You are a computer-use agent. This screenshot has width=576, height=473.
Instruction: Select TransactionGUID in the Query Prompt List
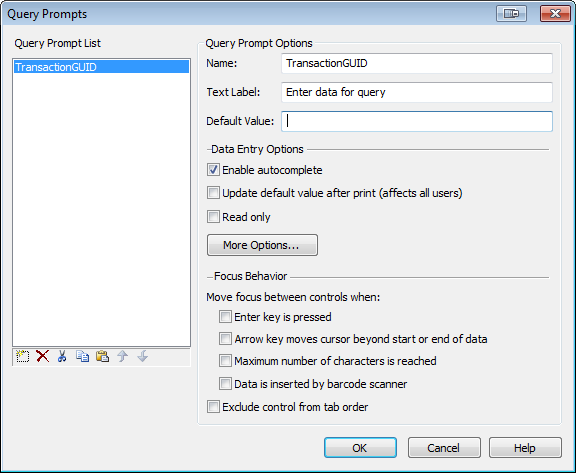click(101, 67)
